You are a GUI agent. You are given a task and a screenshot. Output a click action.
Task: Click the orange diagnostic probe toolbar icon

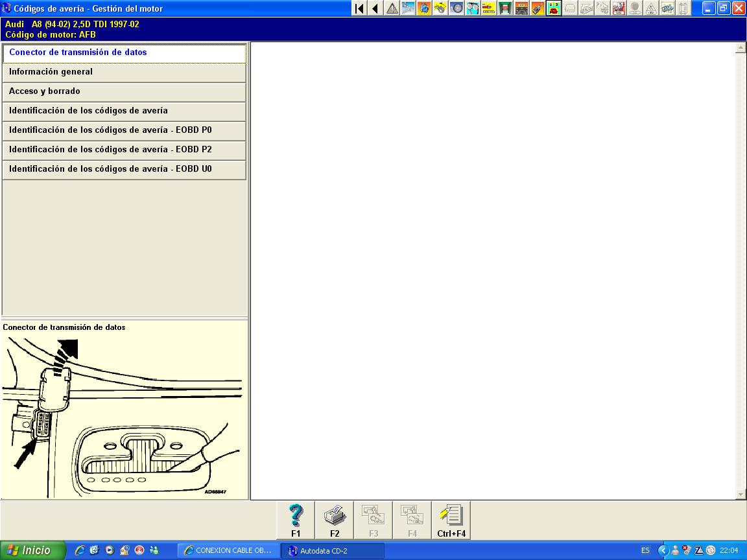point(538,8)
